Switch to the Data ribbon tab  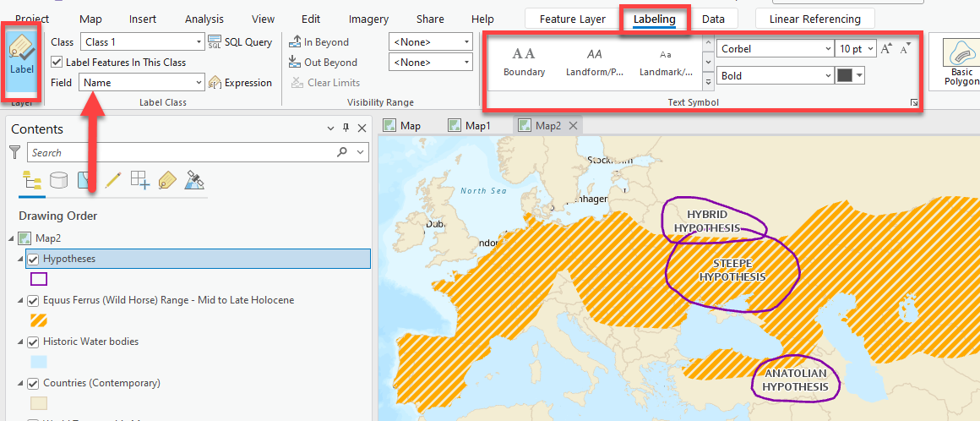point(713,19)
